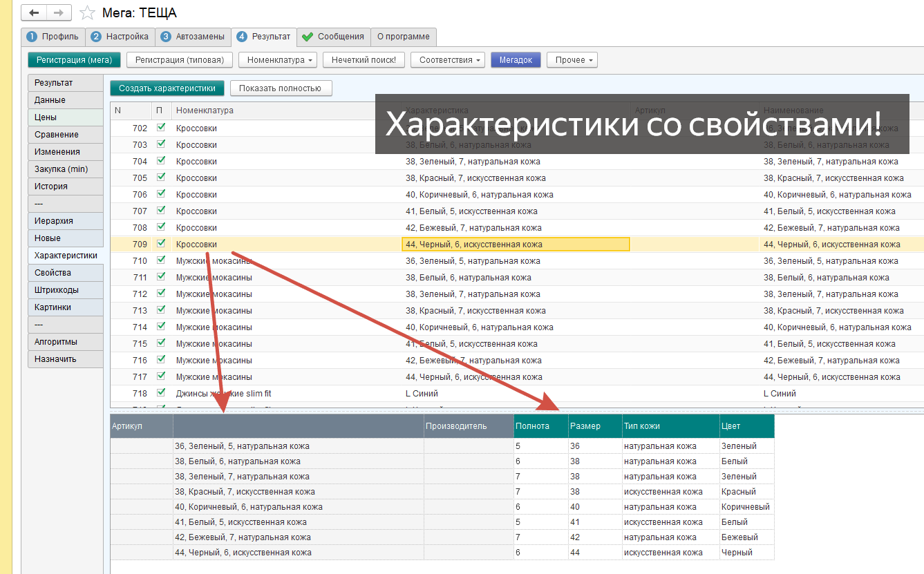Open the Сообщения tab

(333, 37)
